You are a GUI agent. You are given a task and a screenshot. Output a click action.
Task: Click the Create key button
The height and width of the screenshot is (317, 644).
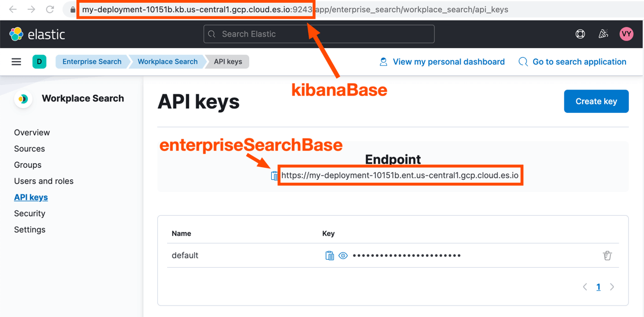[x=596, y=101]
